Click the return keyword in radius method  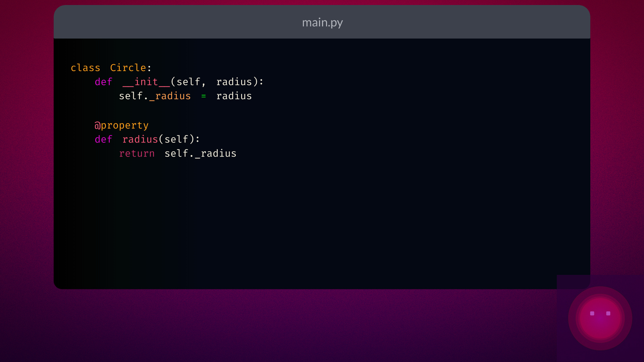[x=137, y=153]
